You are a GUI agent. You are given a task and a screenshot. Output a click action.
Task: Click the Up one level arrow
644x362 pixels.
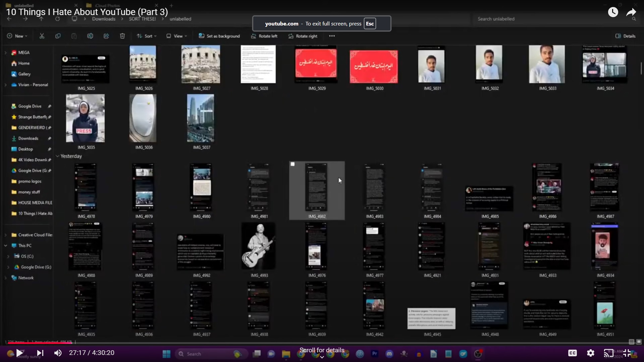pos(41,19)
